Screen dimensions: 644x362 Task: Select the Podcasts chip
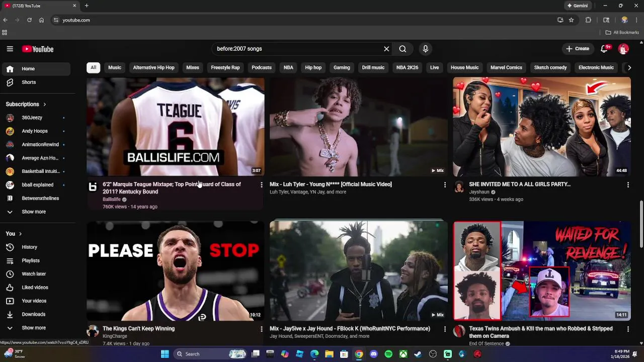click(x=262, y=67)
